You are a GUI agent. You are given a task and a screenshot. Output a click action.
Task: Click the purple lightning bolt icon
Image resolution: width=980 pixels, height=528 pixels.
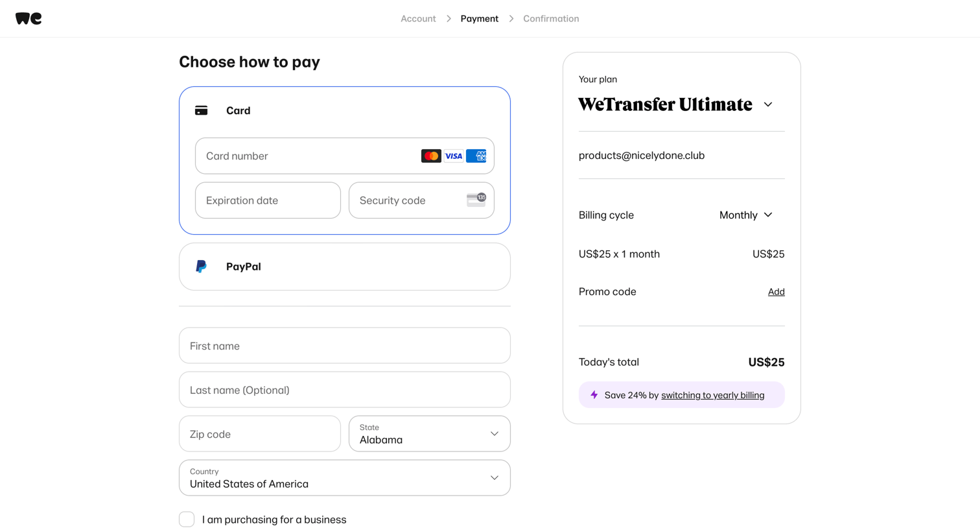click(594, 394)
